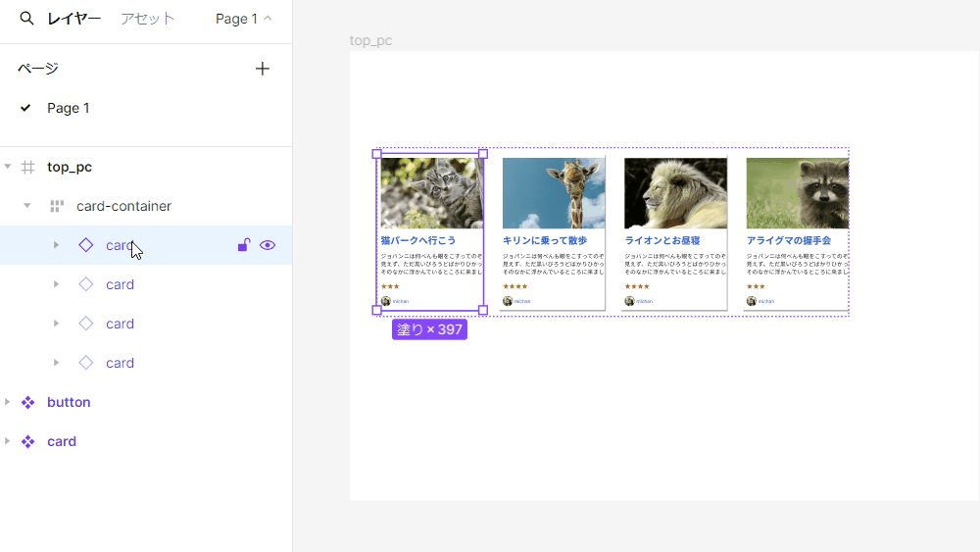Switch to the レイヤー tab
The width and height of the screenshot is (980, 552).
pyautogui.click(x=73, y=19)
